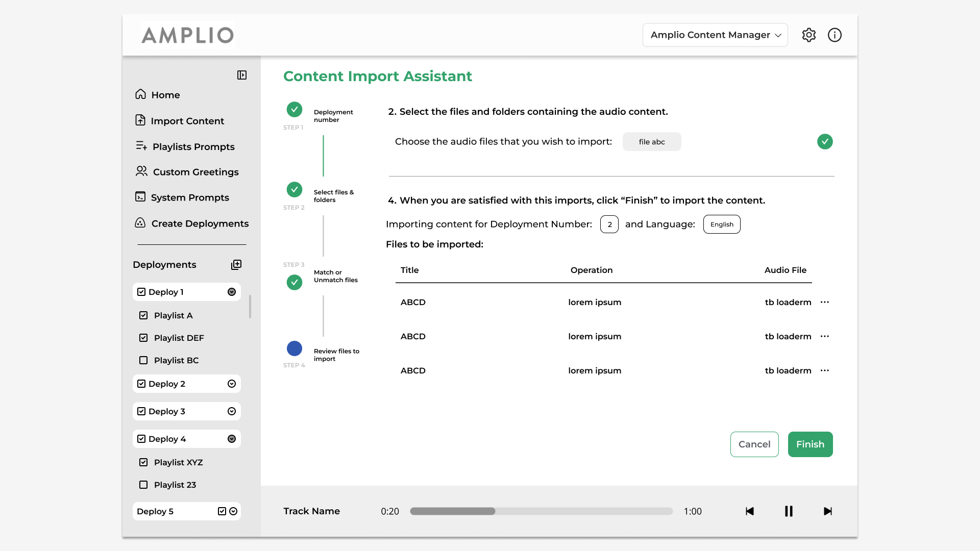
Task: Click the file abc button
Action: click(652, 141)
